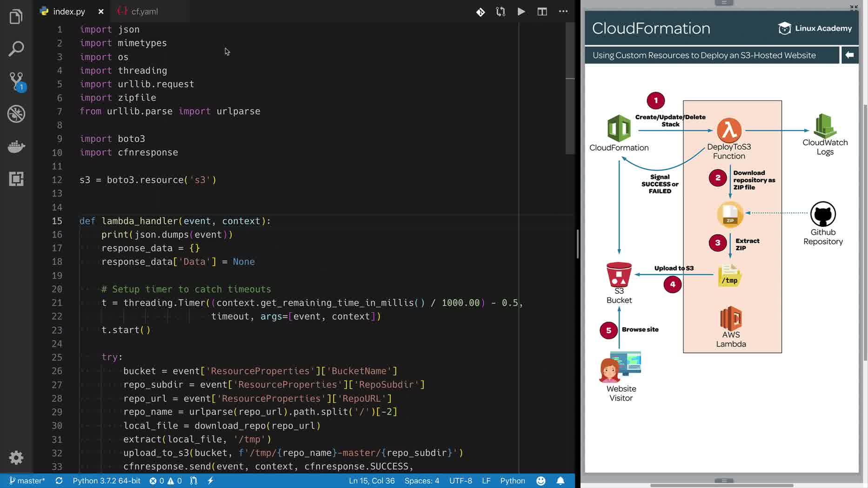Click the back arrow on CloudFormation slide
The width and height of the screenshot is (868, 488).
849,55
